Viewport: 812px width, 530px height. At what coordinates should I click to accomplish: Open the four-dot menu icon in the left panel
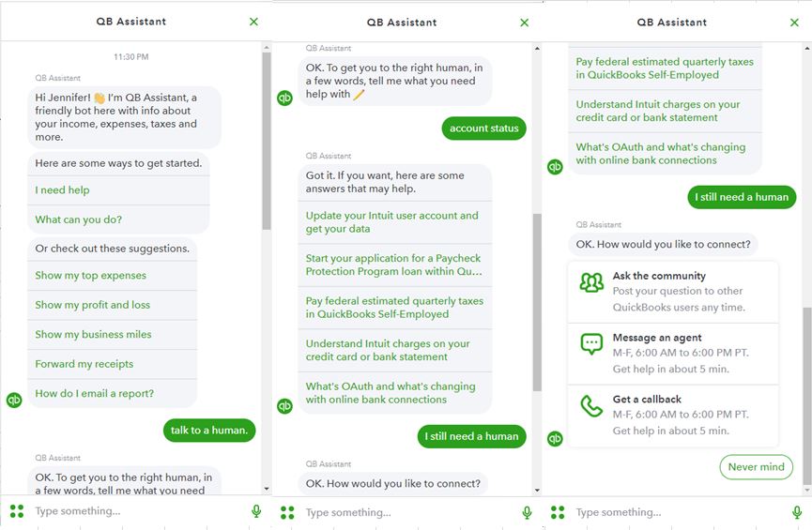(x=16, y=511)
